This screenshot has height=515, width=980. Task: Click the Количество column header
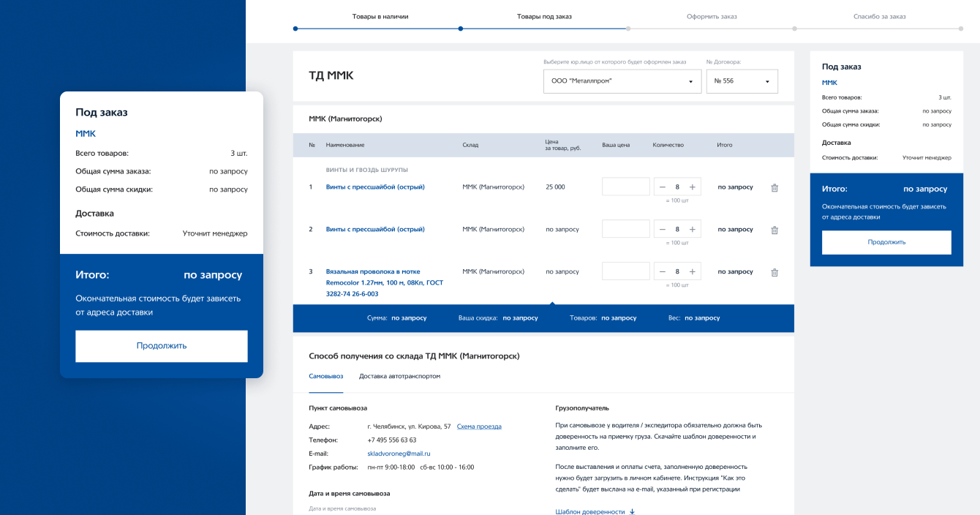coord(668,145)
